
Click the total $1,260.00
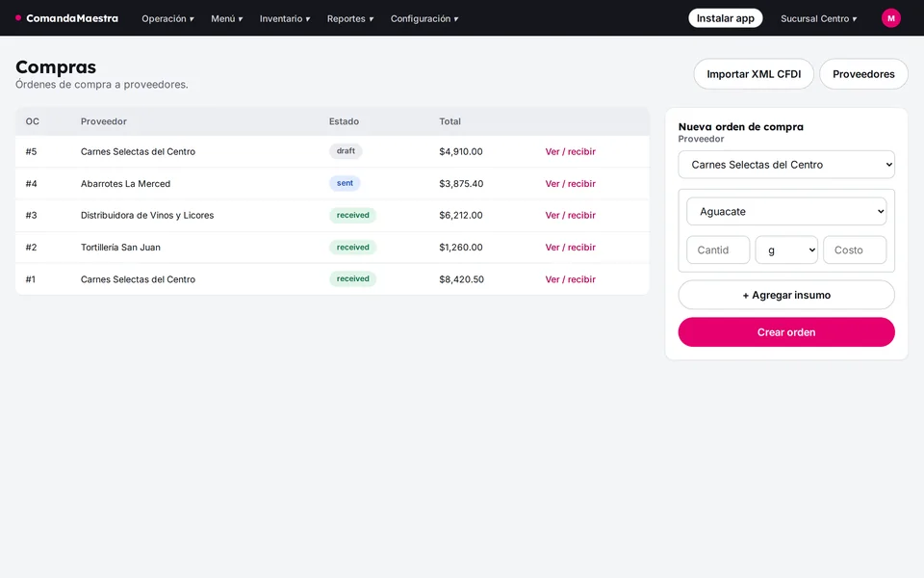coord(461,248)
